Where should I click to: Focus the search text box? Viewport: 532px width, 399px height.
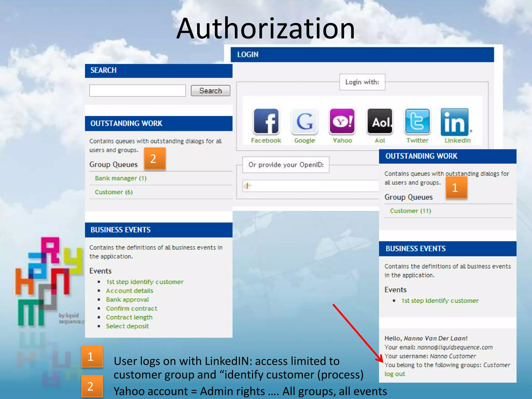point(138,90)
